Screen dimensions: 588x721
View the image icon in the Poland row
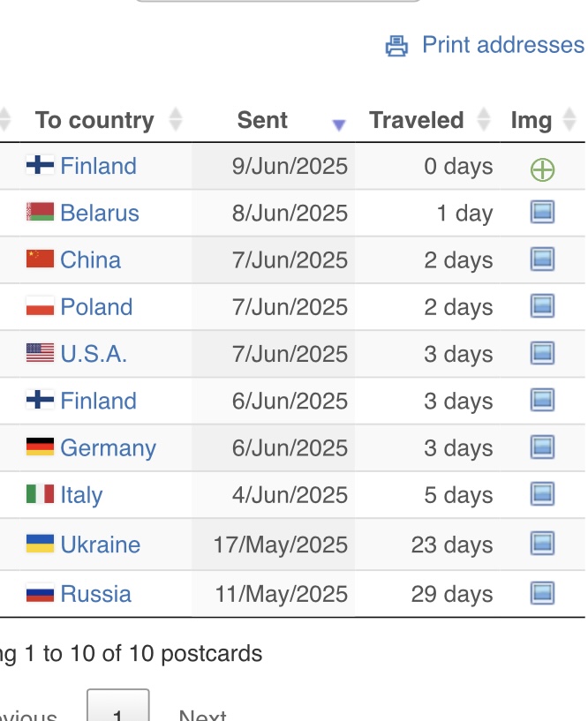542,305
